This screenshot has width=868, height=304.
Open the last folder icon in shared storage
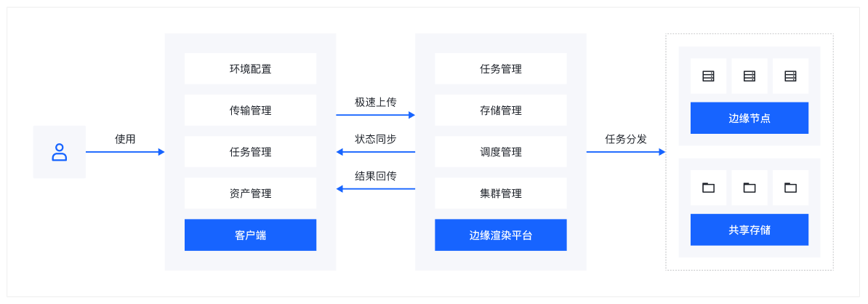791,188
